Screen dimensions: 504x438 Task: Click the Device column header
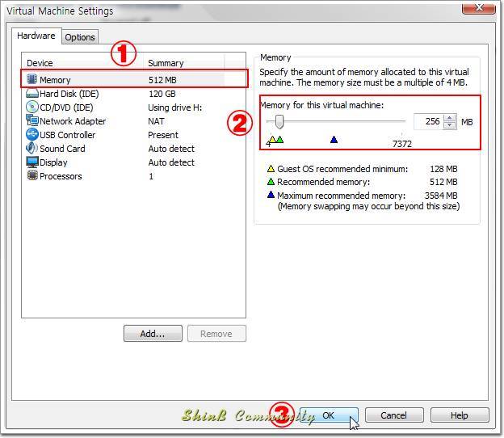(83, 63)
